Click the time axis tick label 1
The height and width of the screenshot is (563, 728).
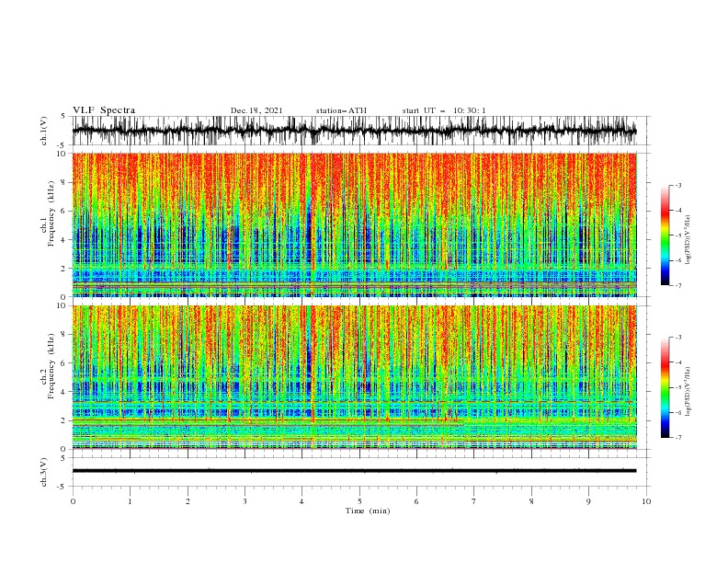point(130,501)
